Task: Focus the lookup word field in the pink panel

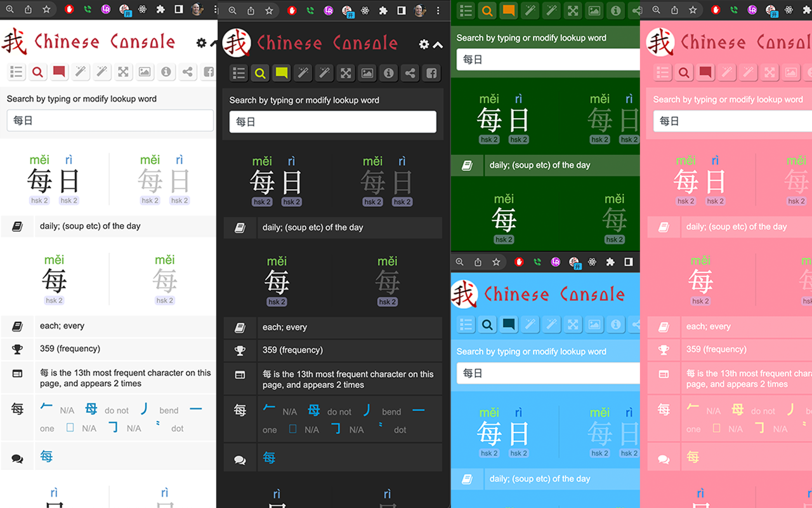Action: click(x=733, y=121)
